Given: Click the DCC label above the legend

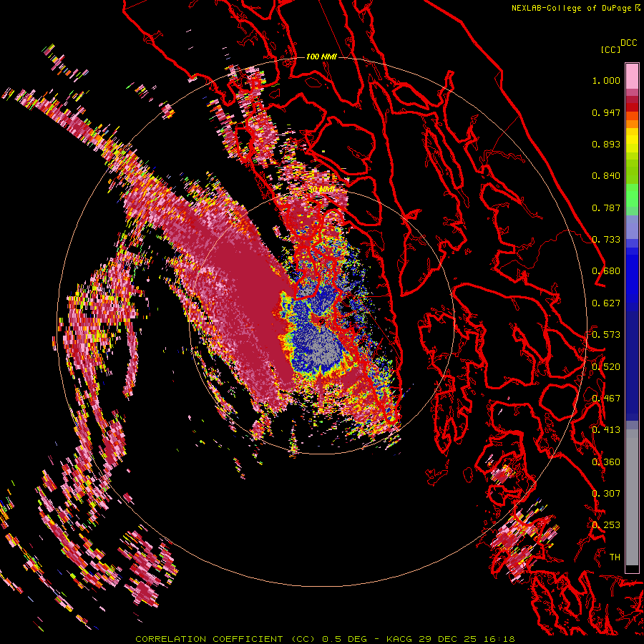Looking at the screenshot, I should click(628, 43).
